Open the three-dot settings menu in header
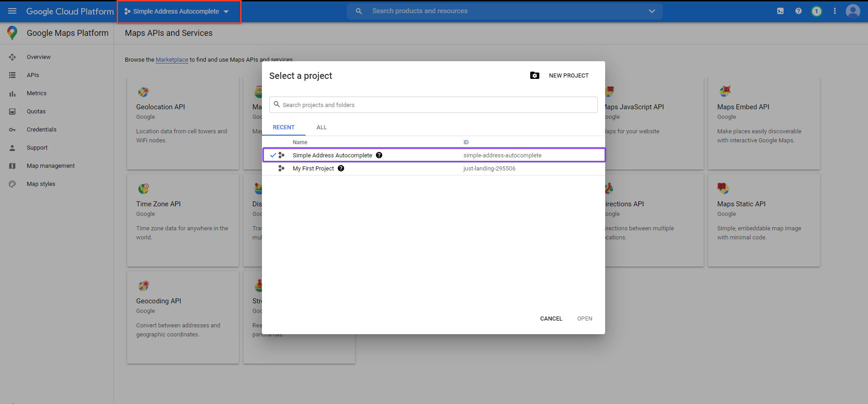 (x=834, y=11)
